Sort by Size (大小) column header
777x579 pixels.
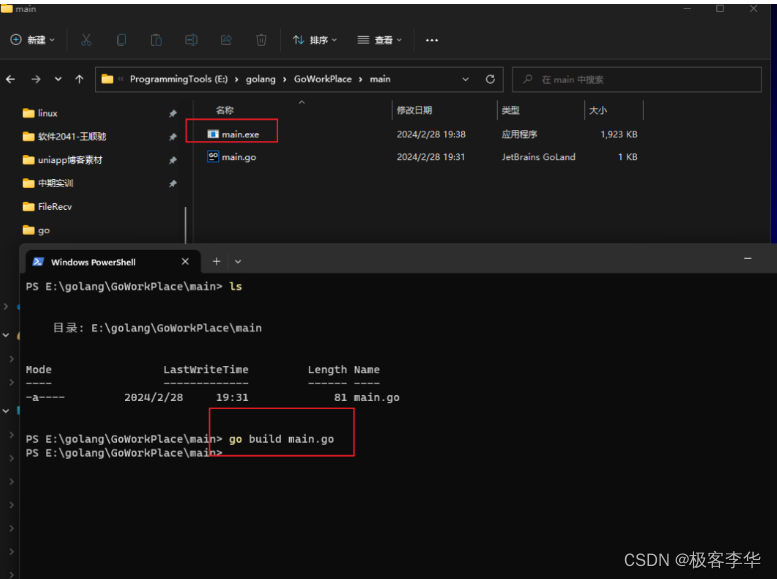(598, 110)
